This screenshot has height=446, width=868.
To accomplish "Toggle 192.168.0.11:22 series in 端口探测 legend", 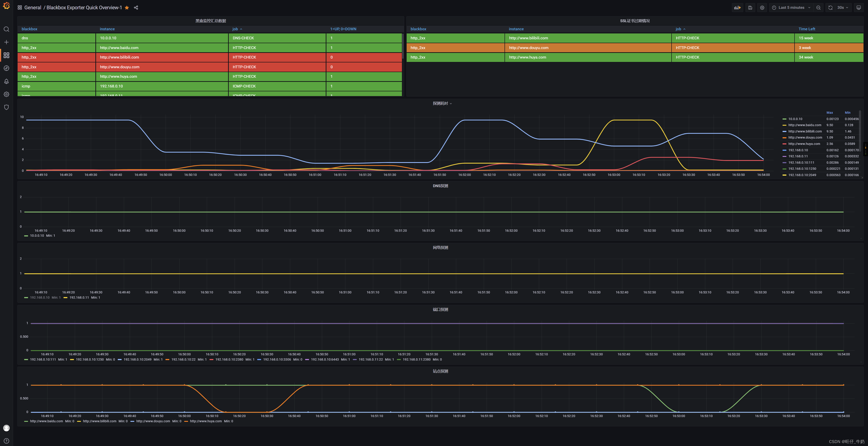I will pos(371,359).
